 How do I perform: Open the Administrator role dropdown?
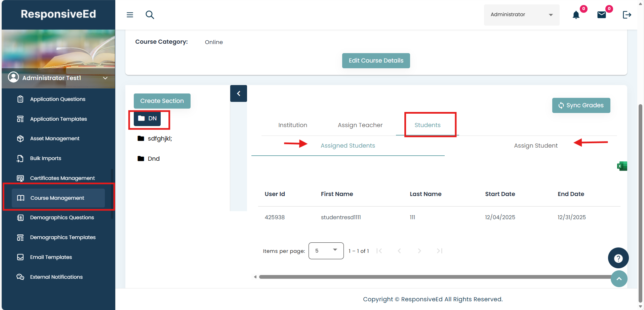(x=521, y=15)
